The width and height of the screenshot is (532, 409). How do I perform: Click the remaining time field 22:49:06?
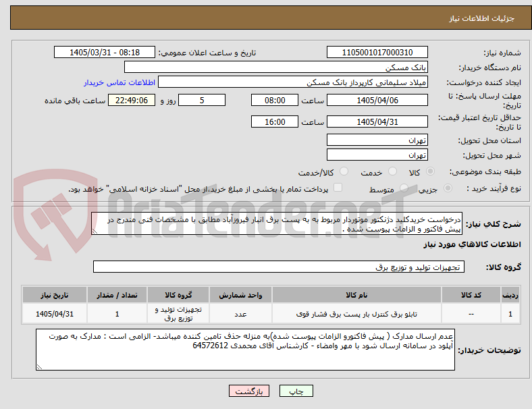(132, 100)
